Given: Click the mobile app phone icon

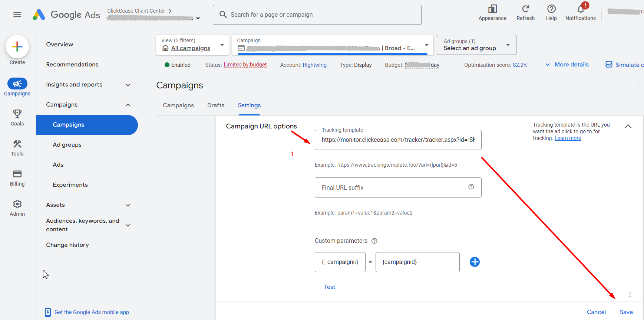Looking at the screenshot, I should click(x=48, y=312).
